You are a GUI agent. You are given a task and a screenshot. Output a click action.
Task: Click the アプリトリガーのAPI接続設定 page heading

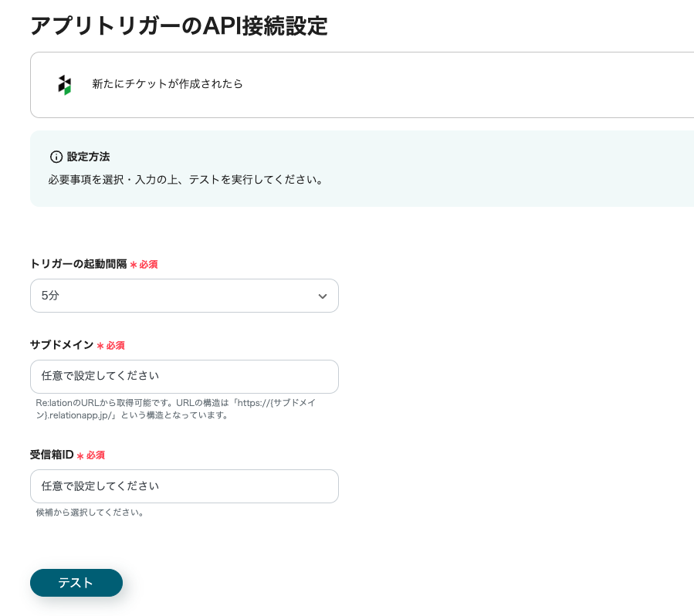pos(178,25)
